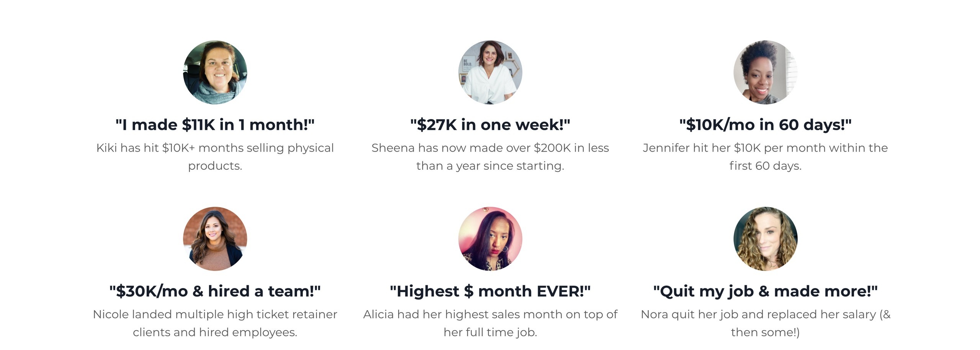Click the word "Nicole" in the testimonial text
The image size is (980, 350).
[x=112, y=314]
